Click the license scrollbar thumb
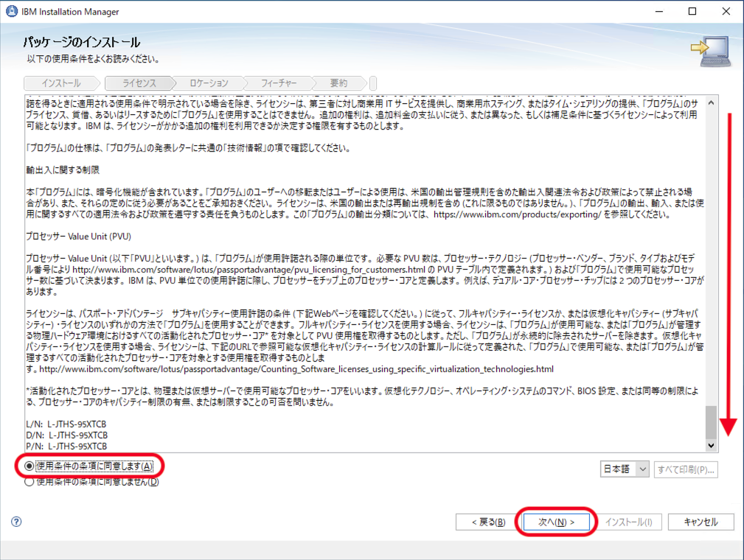Screen dimensions: 744x560 [711, 422]
